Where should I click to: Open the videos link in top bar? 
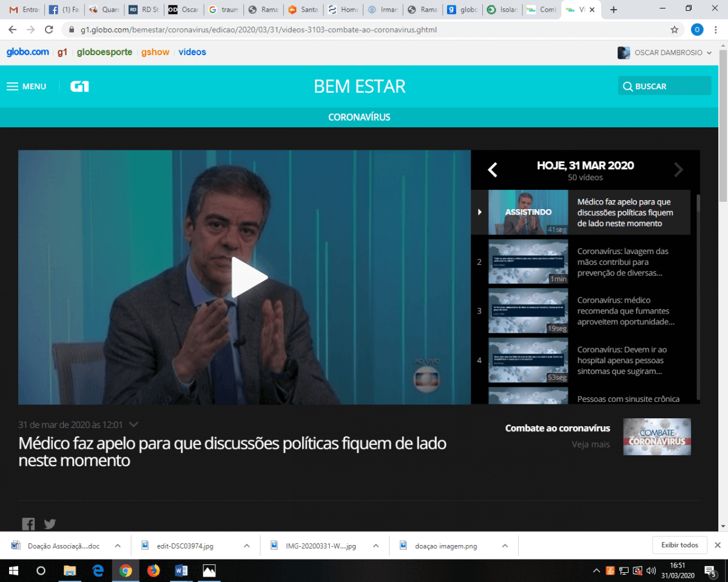(x=192, y=52)
